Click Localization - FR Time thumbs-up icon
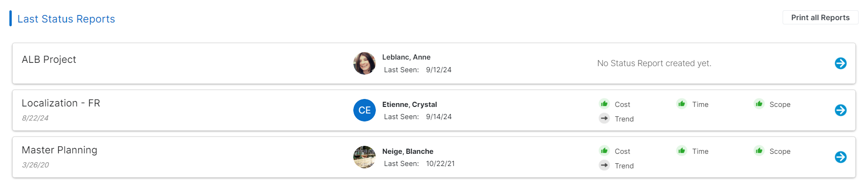 682,104
